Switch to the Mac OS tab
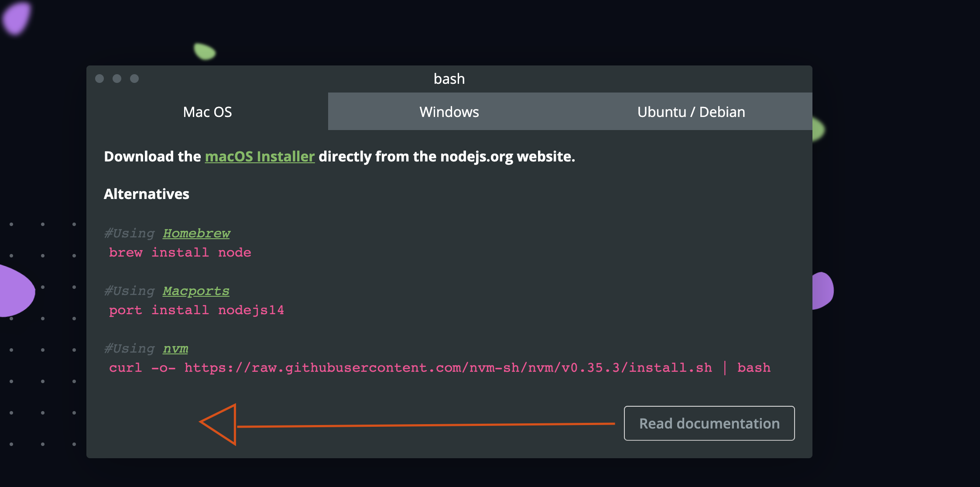This screenshot has height=487, width=980. pyautogui.click(x=207, y=112)
